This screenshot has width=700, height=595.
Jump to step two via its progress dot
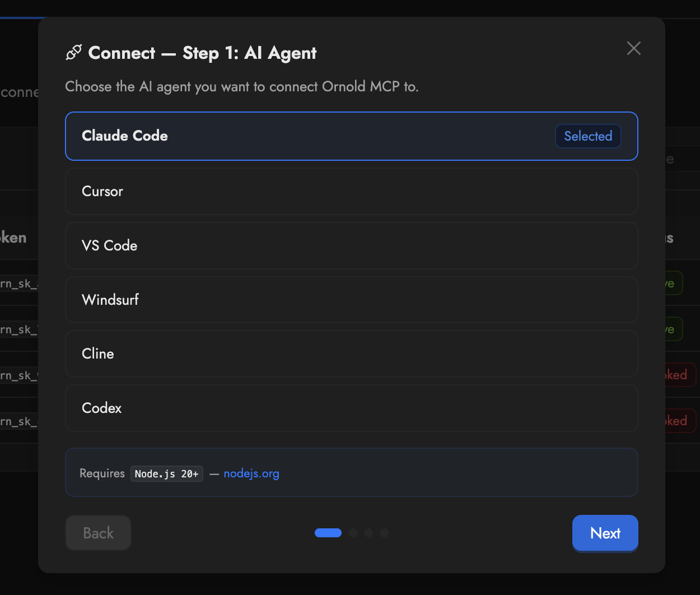pyautogui.click(x=353, y=533)
